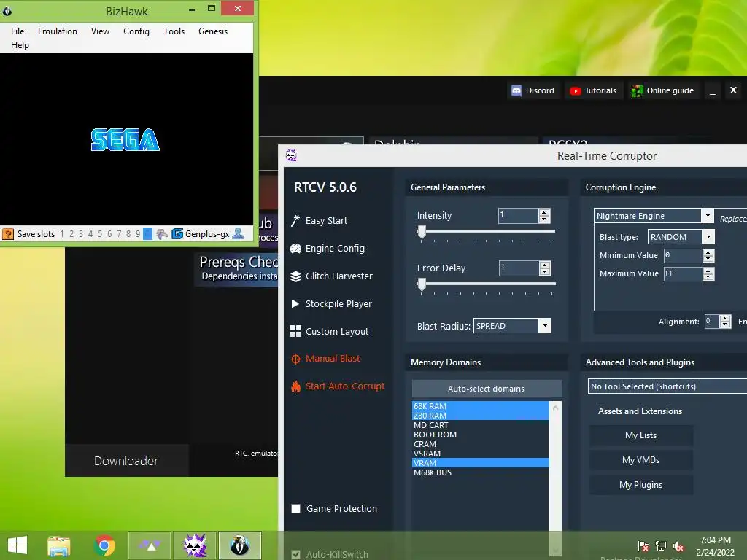Open the Blast Radius SPREAD dropdown
The height and width of the screenshot is (560, 747).
[x=545, y=326]
